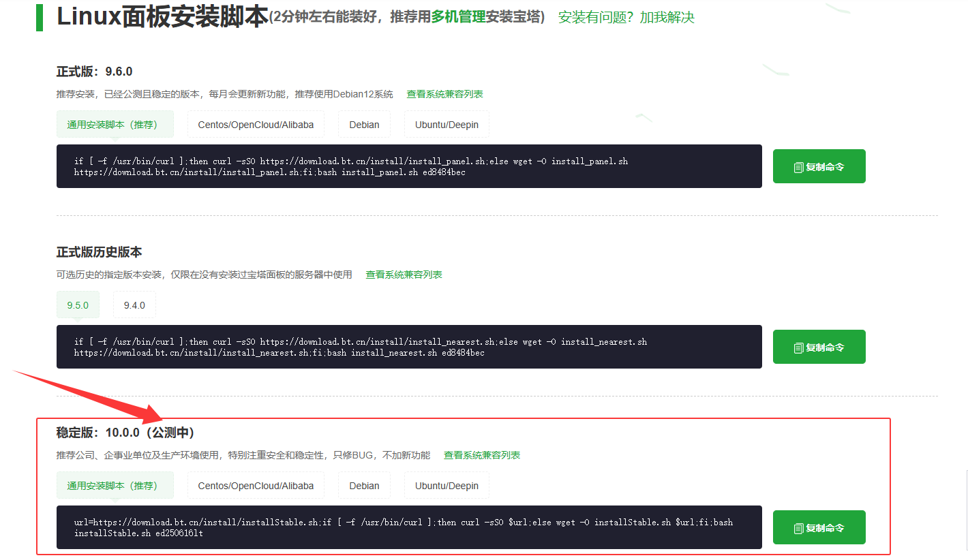Click the installStable.sh command text
Screen dimensions: 968x560
pyautogui.click(x=404, y=527)
